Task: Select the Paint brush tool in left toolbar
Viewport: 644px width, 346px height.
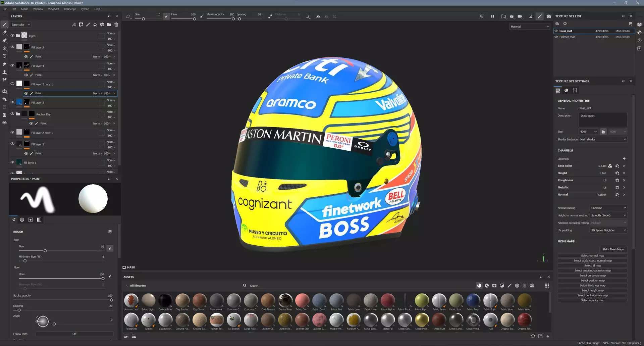Action: (4, 24)
